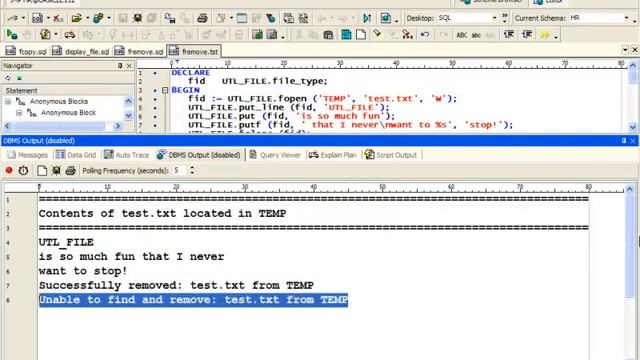Refresh the Navigator panel

pyautogui.click(x=8, y=78)
